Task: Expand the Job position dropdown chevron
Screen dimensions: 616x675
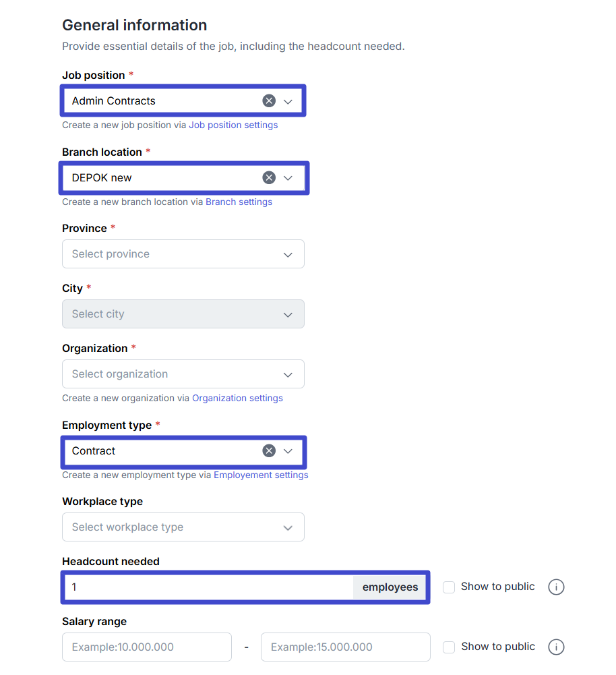Action: 288,102
